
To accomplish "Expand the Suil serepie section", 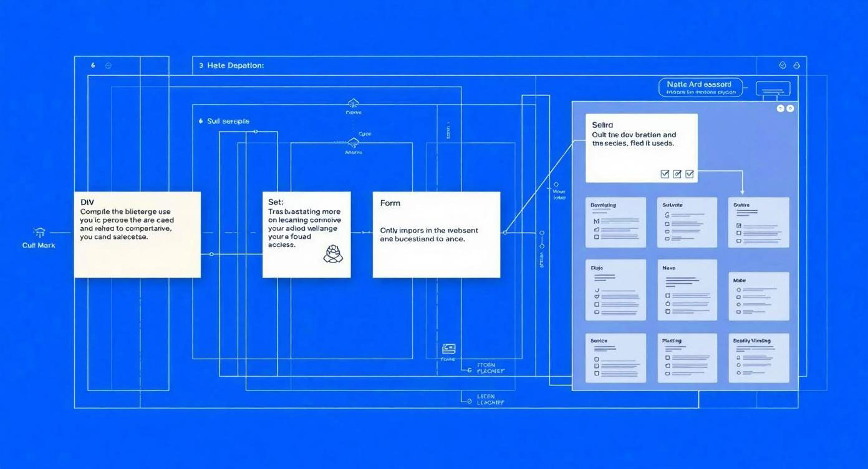I will (x=224, y=121).
